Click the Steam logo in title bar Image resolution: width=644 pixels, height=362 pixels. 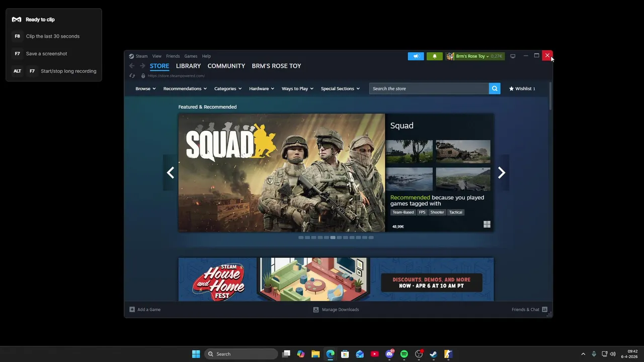point(131,56)
